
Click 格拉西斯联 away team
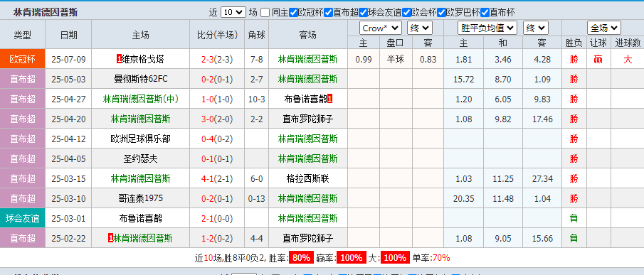308,178
